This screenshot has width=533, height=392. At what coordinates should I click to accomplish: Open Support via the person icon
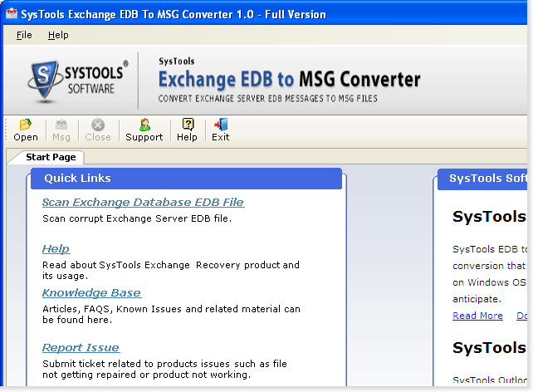click(x=144, y=125)
